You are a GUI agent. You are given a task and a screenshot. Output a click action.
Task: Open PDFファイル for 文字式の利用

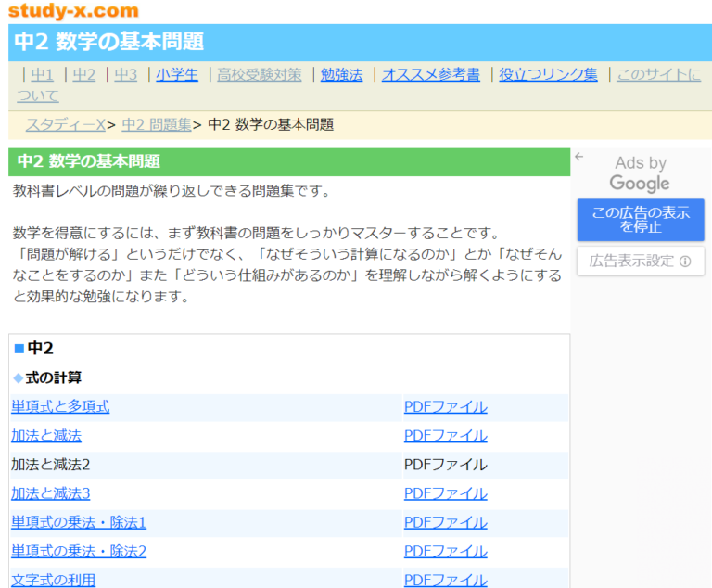click(446, 581)
